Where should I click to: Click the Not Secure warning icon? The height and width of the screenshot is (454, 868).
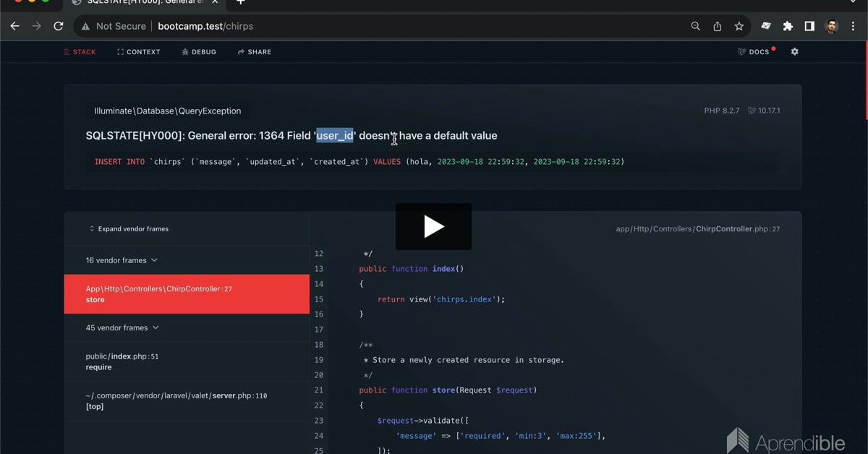85,26
